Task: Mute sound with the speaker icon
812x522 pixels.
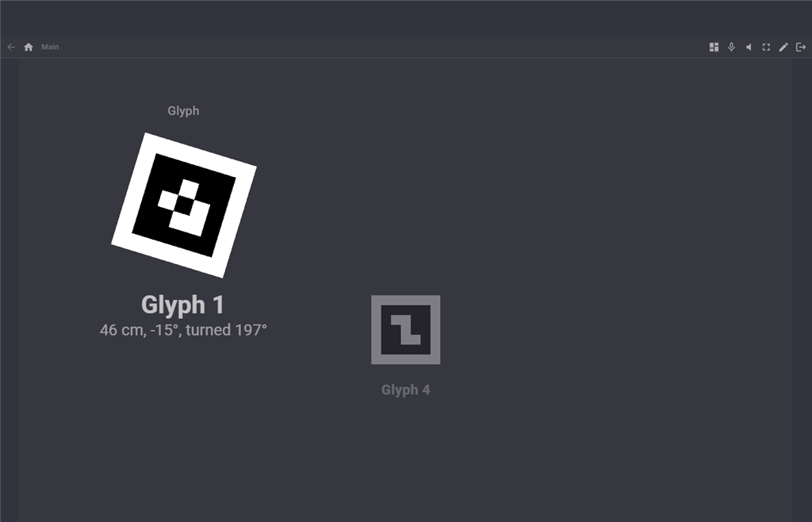Action: point(749,47)
